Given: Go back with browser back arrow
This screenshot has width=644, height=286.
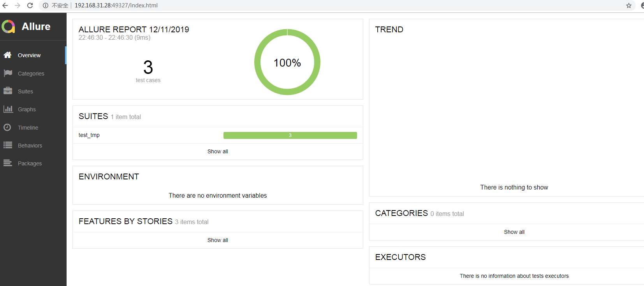Looking at the screenshot, I should [5, 5].
